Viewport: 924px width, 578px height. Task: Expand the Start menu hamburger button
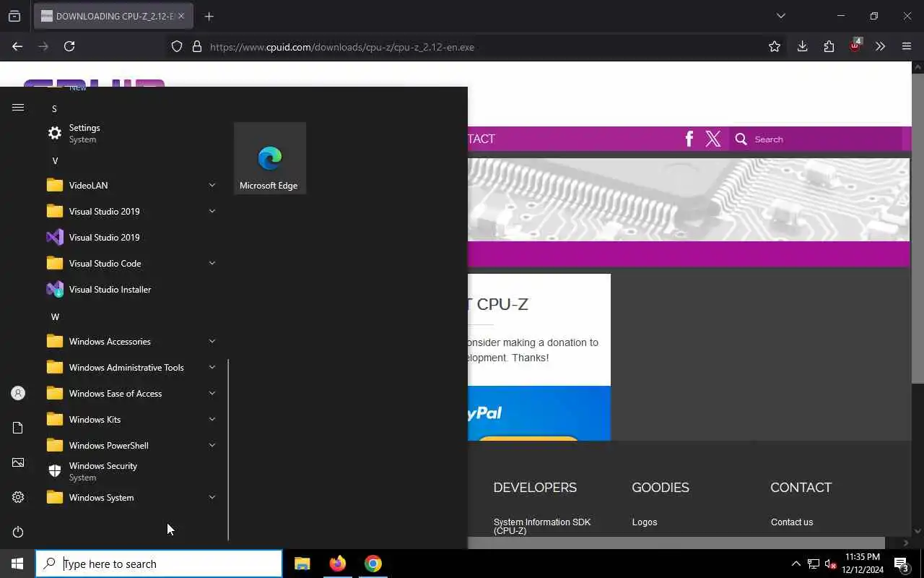pyautogui.click(x=18, y=108)
